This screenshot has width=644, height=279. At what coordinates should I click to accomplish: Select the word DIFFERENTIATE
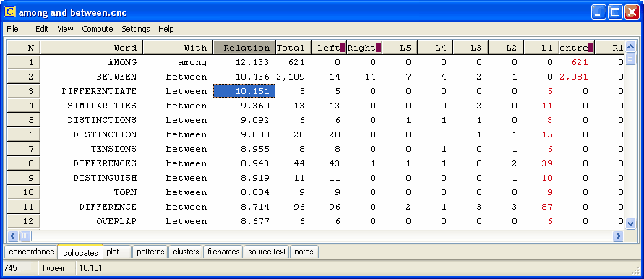(x=99, y=91)
